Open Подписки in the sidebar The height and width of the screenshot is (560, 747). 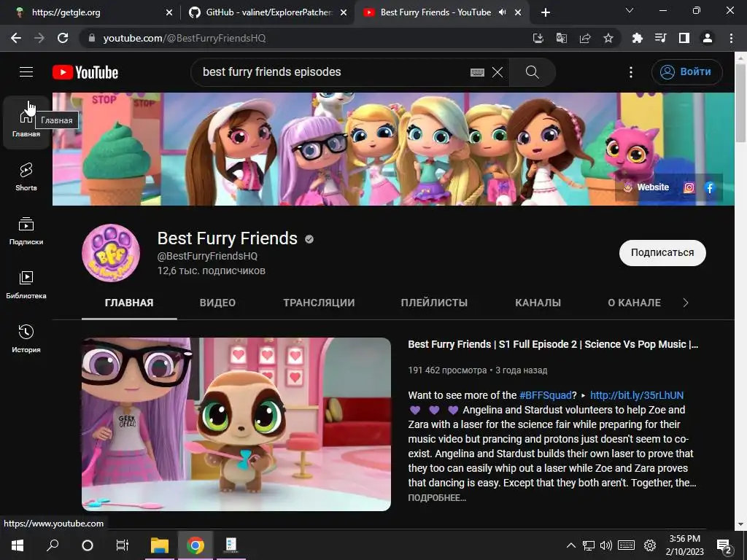[x=26, y=231]
